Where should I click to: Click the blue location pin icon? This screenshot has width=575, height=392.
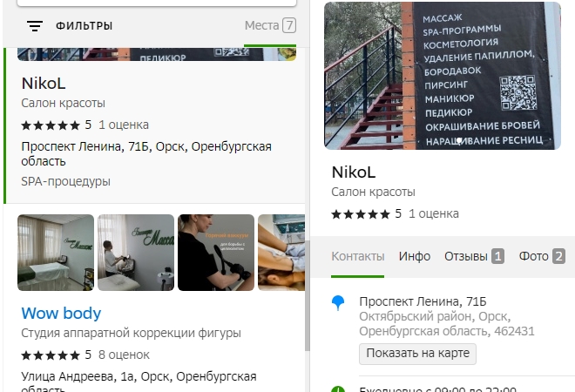tap(339, 302)
